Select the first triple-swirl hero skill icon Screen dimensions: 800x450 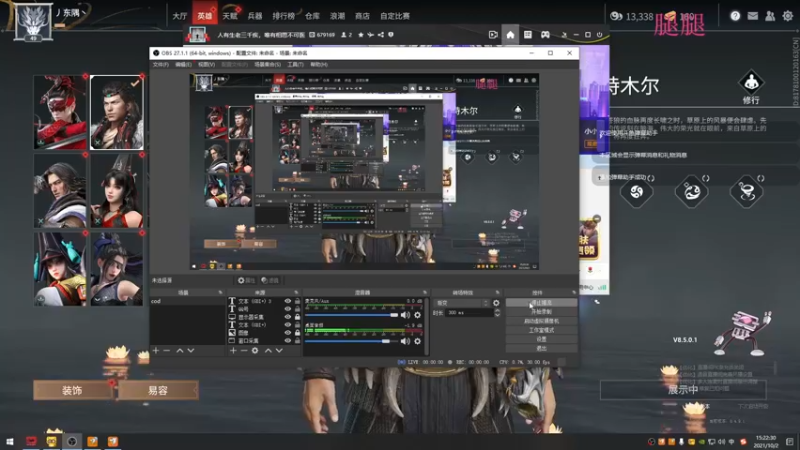[x=636, y=192]
